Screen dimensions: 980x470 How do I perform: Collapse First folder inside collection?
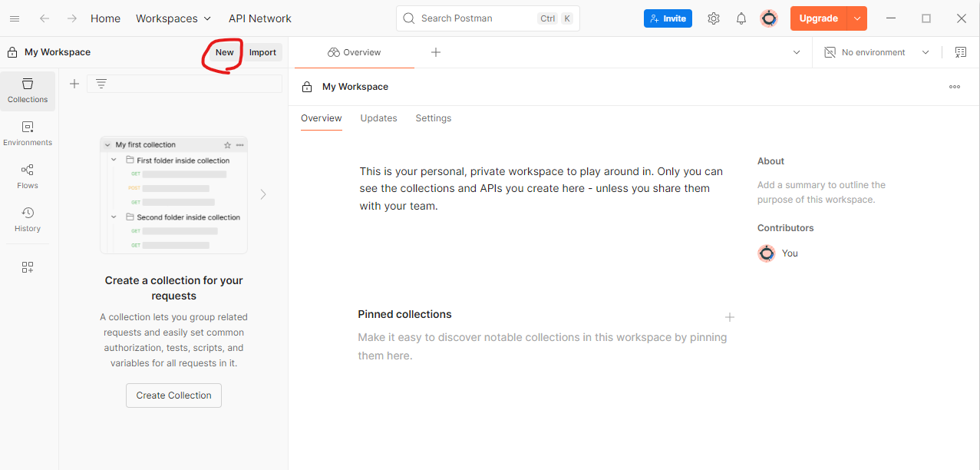tap(114, 160)
